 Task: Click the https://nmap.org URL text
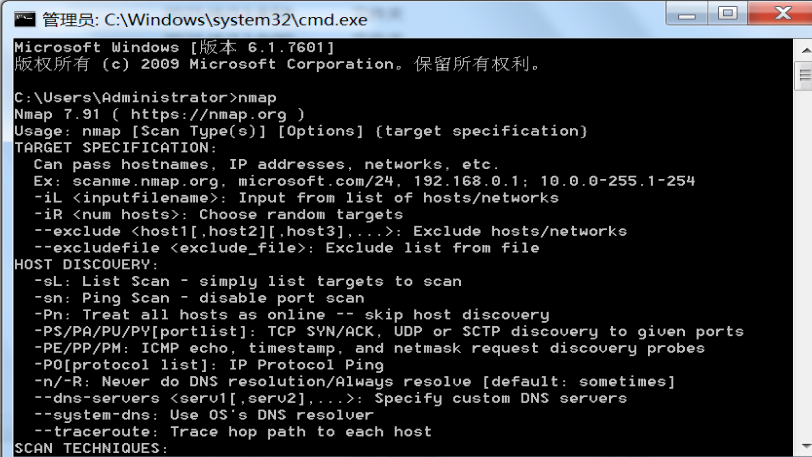tap(208, 115)
